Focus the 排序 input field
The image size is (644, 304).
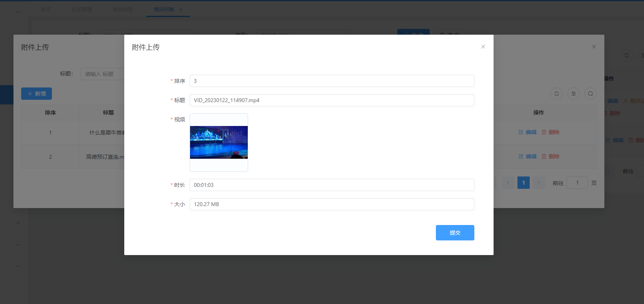coord(332,81)
